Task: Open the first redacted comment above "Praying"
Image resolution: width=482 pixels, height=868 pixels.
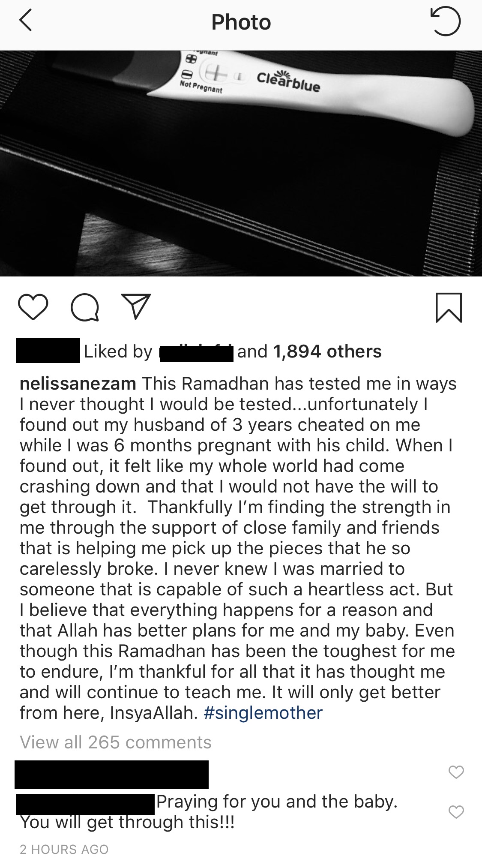Action: coord(111,775)
